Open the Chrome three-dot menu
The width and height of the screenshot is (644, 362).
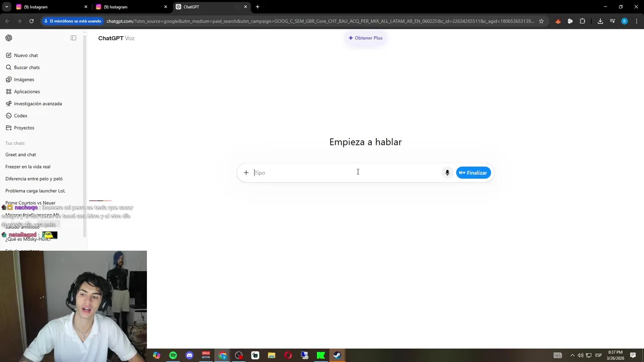click(637, 21)
